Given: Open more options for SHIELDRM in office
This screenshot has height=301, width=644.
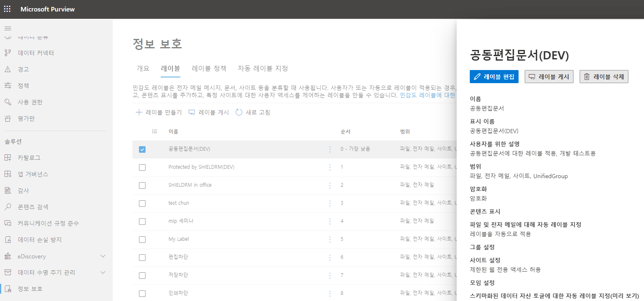Looking at the screenshot, I should click(330, 185).
